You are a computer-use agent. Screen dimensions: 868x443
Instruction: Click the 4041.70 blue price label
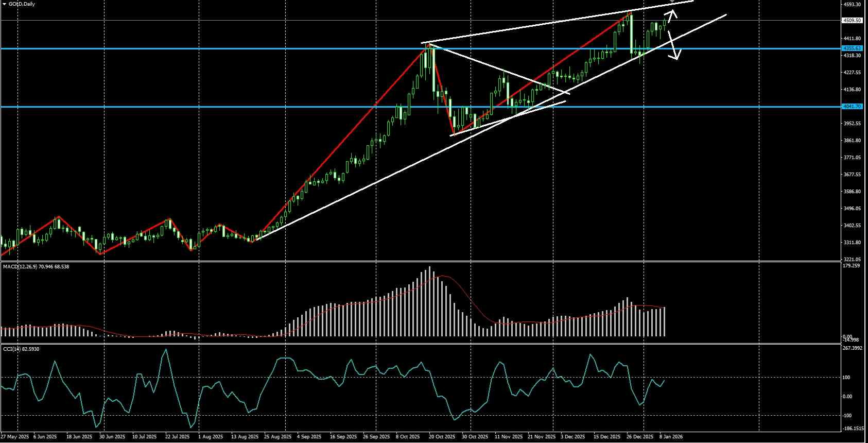pyautogui.click(x=852, y=107)
